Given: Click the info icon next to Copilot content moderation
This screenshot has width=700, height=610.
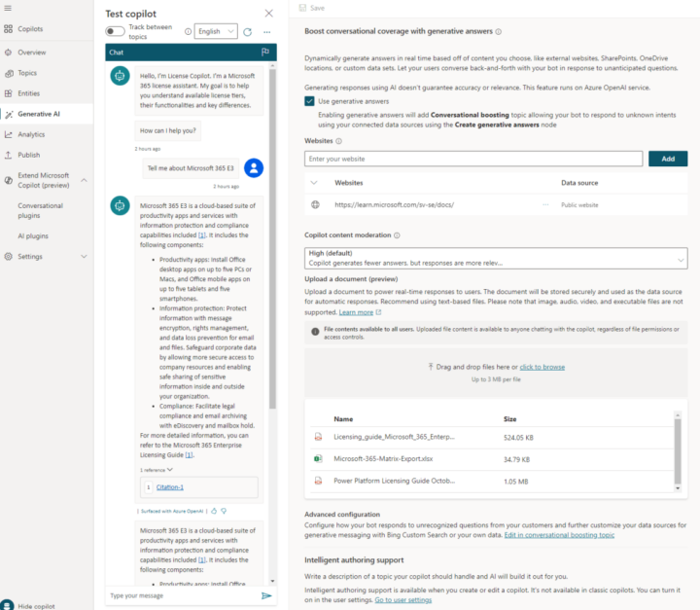Looking at the screenshot, I should tap(397, 235).
